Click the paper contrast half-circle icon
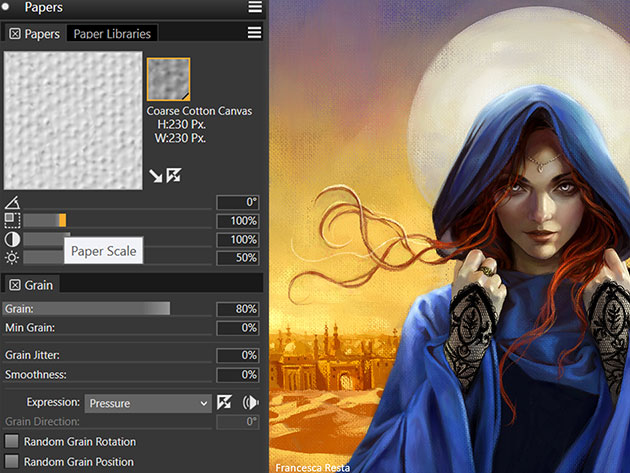 [12, 239]
